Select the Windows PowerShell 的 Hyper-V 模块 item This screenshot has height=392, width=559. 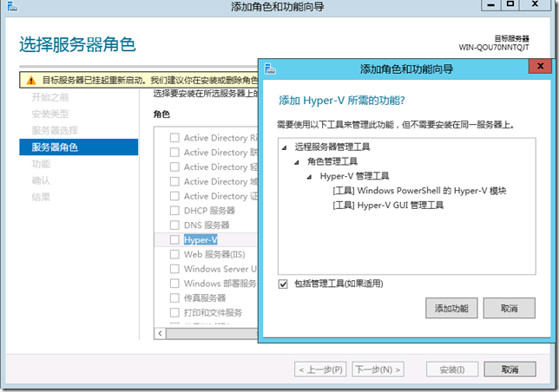tap(419, 191)
